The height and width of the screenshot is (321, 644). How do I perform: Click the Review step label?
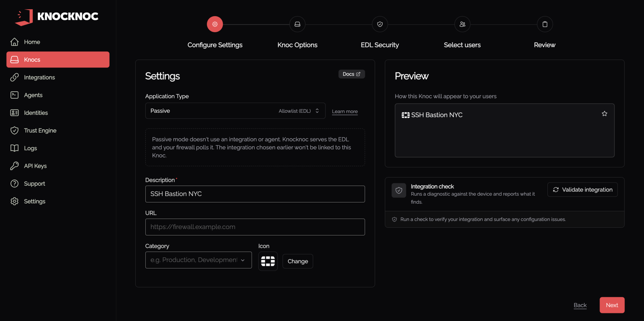click(545, 45)
